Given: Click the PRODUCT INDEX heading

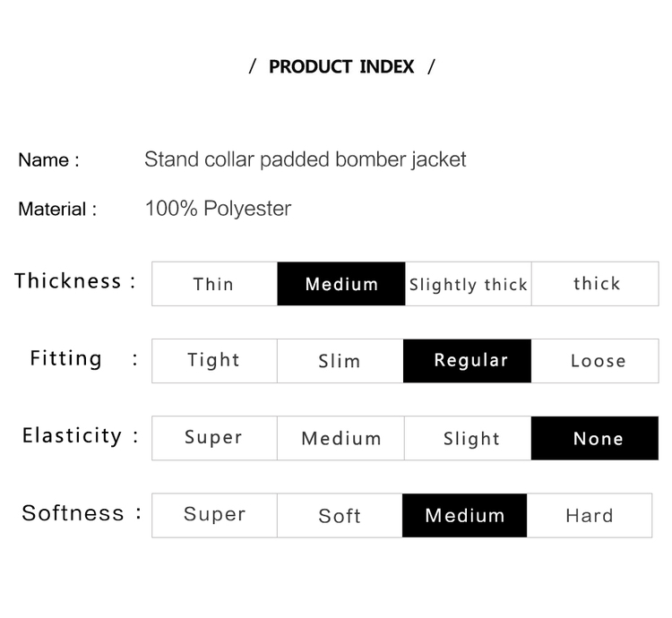Looking at the screenshot, I should point(341,67).
